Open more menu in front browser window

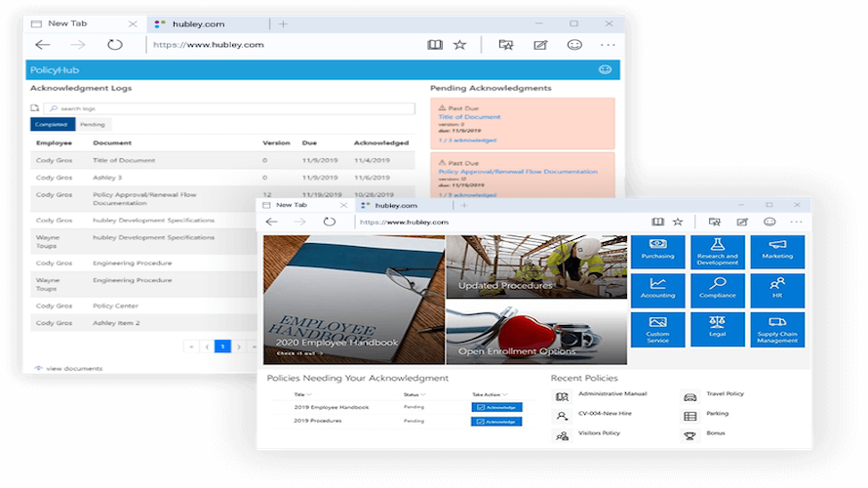tap(796, 222)
